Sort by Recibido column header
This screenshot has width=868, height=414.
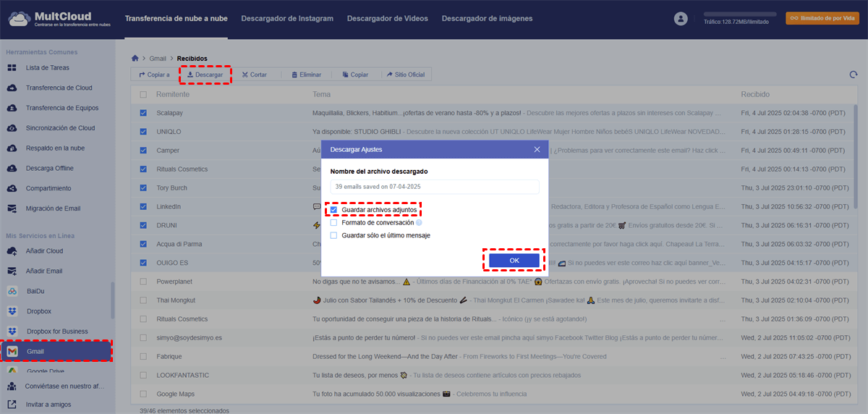[755, 95]
